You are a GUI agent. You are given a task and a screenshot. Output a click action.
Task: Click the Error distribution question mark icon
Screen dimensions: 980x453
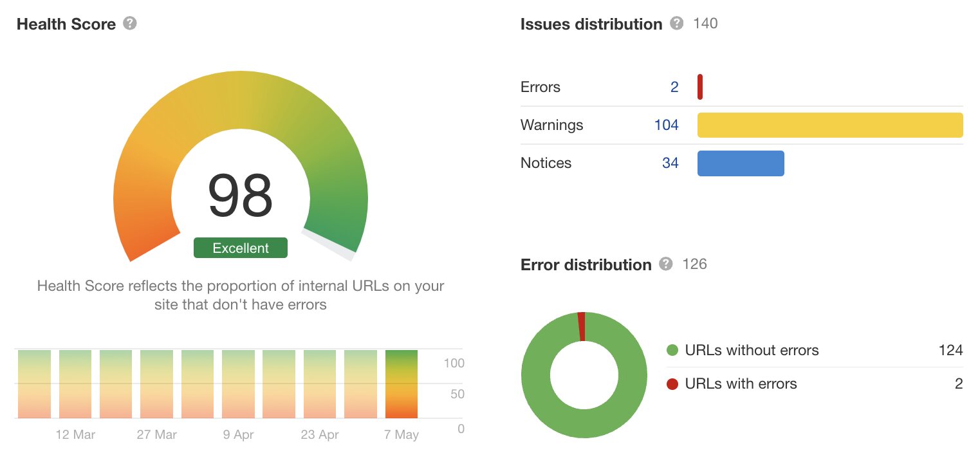(x=666, y=264)
